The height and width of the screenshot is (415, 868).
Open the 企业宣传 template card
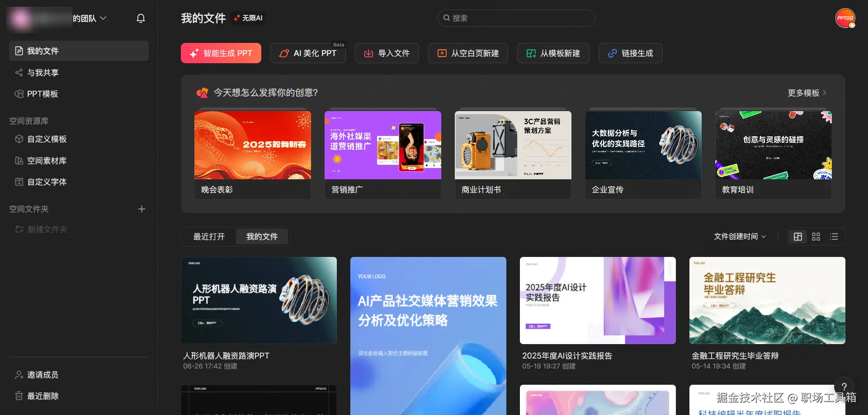click(643, 154)
